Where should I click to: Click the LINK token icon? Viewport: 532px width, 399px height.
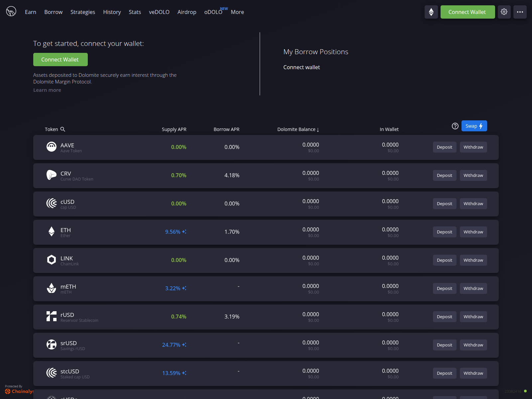[52, 260]
